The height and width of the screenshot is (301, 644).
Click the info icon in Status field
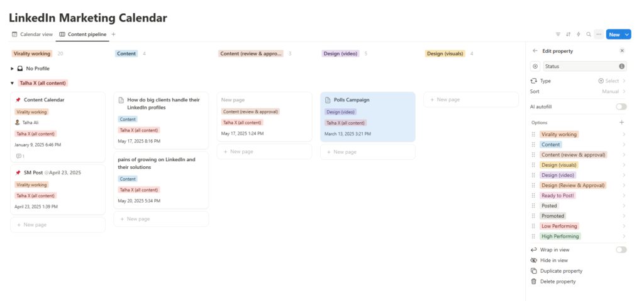[x=622, y=66]
